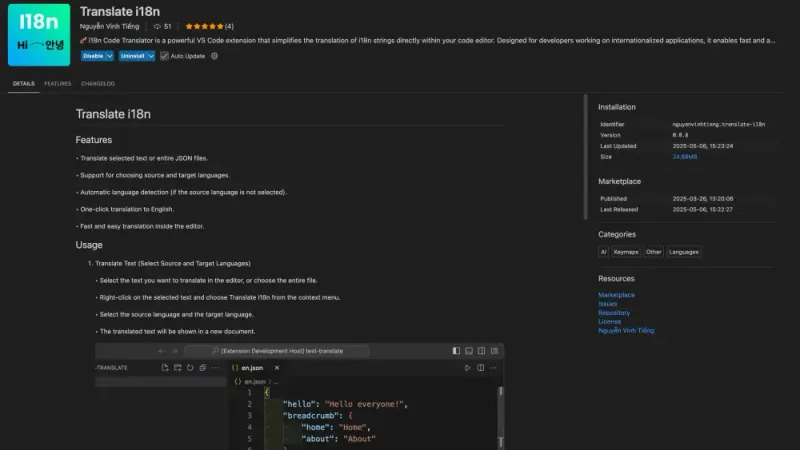The image size is (800, 450).
Task: Click new file icon in embedded TRANSLATE explorer
Action: coord(165,367)
